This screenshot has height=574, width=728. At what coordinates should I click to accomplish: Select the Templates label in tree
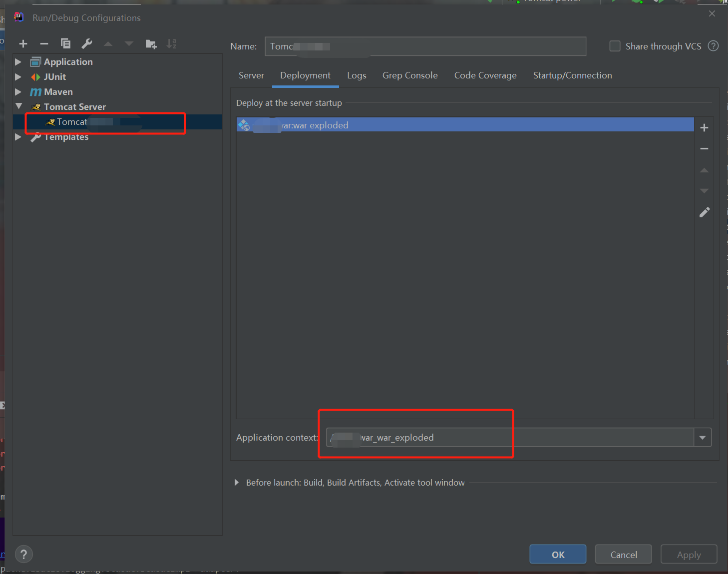[66, 137]
